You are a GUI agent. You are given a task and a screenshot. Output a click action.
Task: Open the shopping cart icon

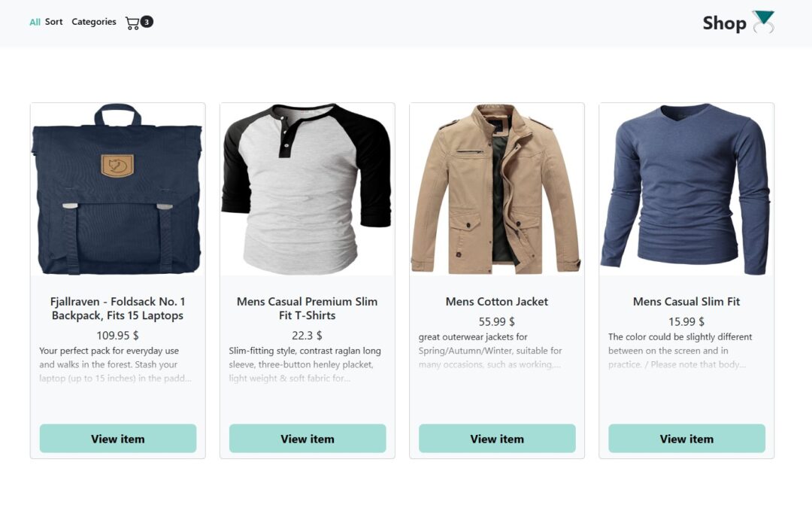[135, 23]
